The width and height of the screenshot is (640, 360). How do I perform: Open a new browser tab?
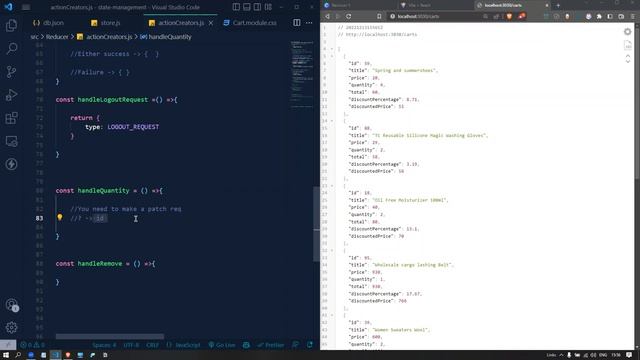point(558,5)
